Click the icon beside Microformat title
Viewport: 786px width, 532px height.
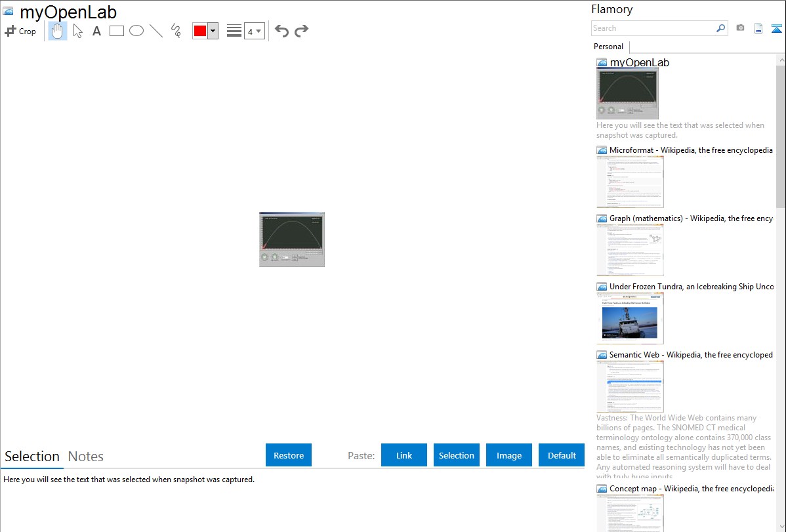coord(602,150)
